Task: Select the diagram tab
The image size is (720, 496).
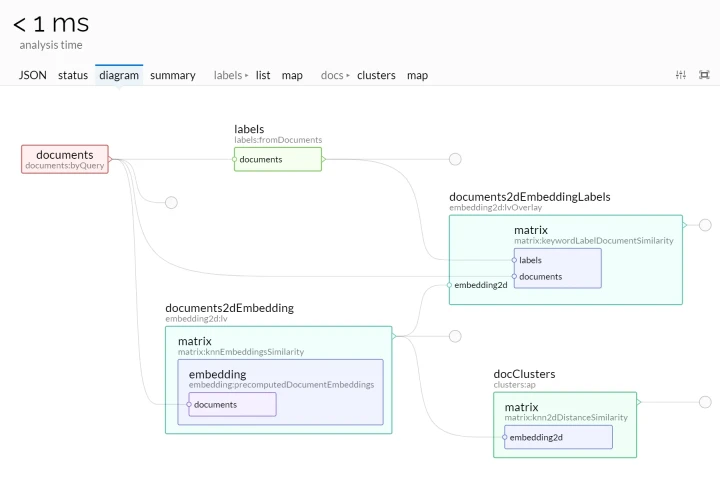Action: (119, 75)
